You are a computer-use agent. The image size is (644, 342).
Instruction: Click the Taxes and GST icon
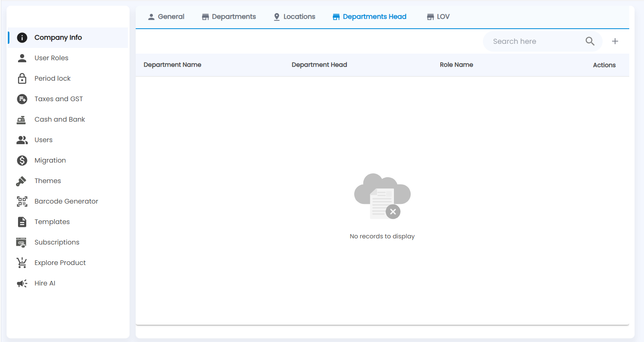tap(22, 99)
